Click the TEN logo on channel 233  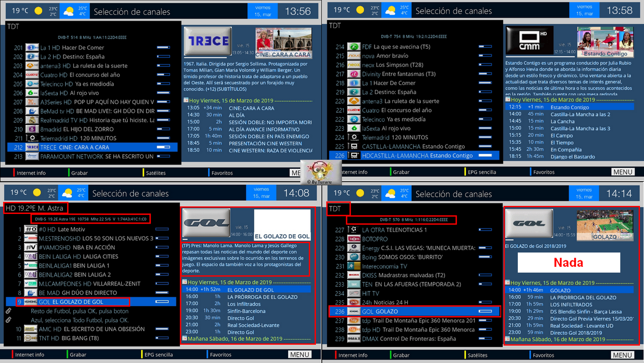(354, 284)
